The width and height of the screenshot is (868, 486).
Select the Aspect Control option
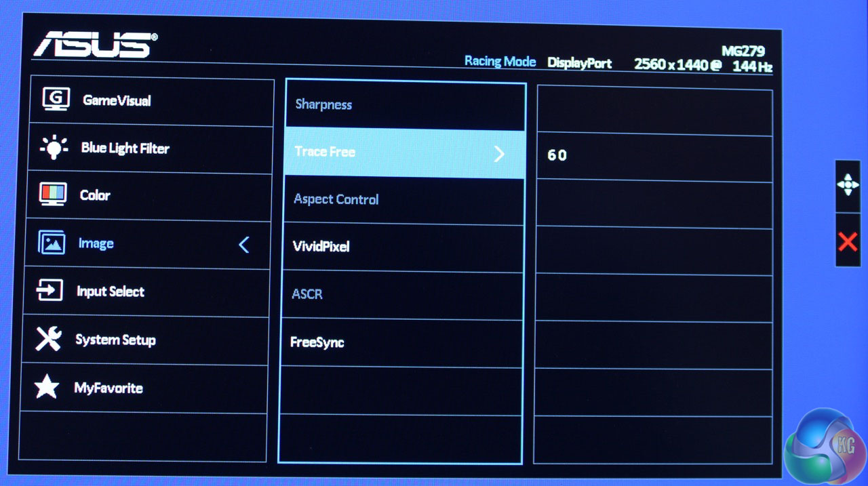(x=403, y=201)
